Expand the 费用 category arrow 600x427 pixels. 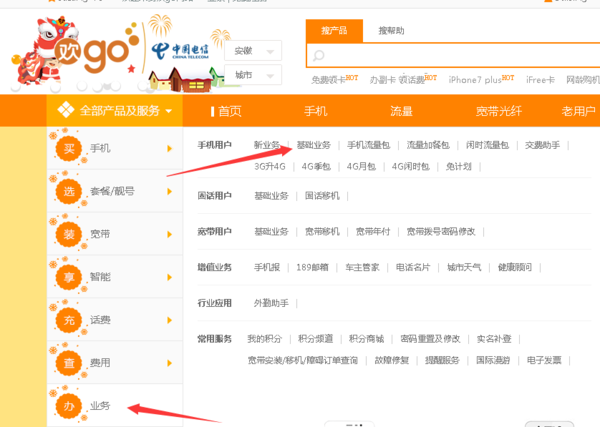point(170,363)
